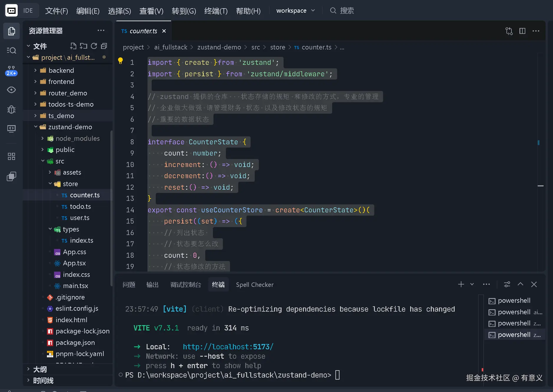Collapse all folders in explorer
553x392 pixels.
tap(104, 46)
